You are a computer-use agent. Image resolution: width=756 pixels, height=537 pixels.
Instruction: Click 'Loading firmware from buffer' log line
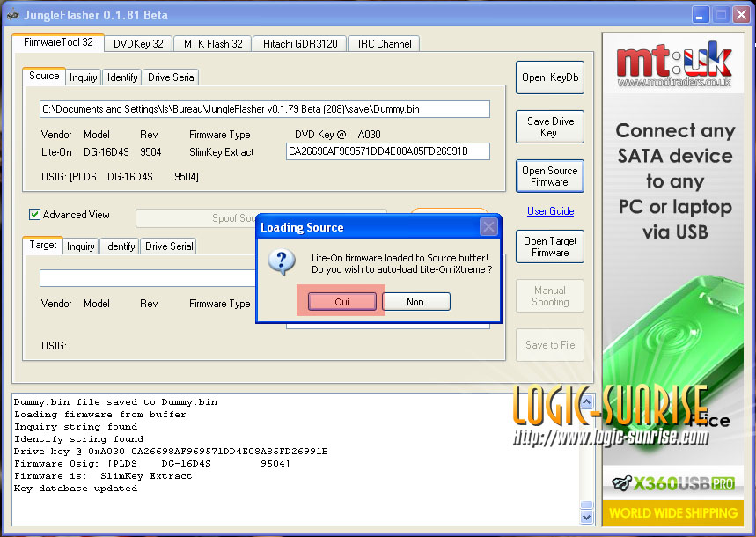tap(99, 414)
